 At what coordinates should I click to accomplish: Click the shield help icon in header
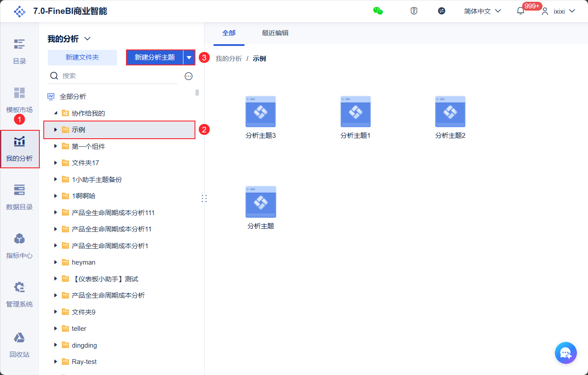pyautogui.click(x=414, y=11)
